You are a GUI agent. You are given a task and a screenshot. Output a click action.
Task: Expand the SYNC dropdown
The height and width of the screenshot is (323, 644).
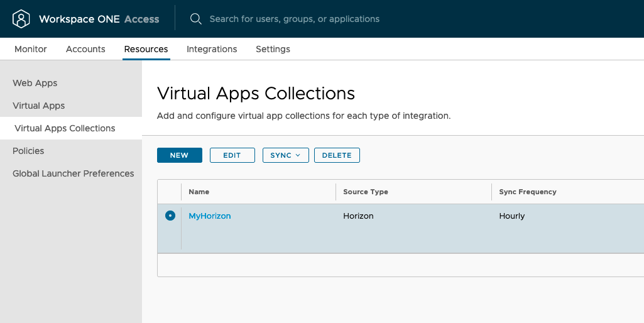285,155
